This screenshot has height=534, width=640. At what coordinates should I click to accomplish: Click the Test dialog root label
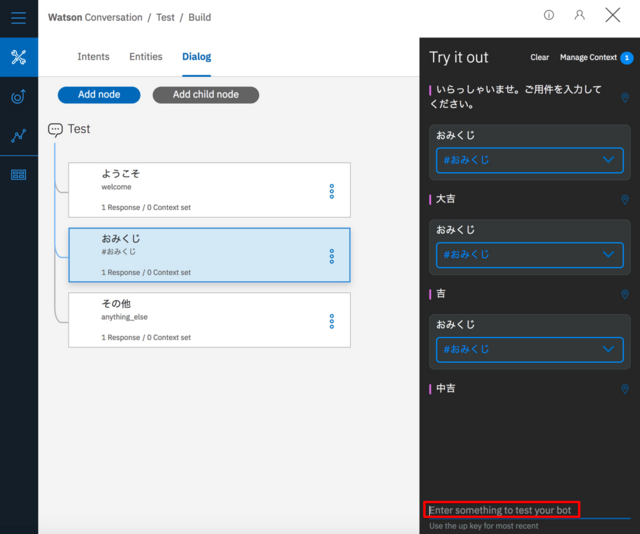point(79,129)
